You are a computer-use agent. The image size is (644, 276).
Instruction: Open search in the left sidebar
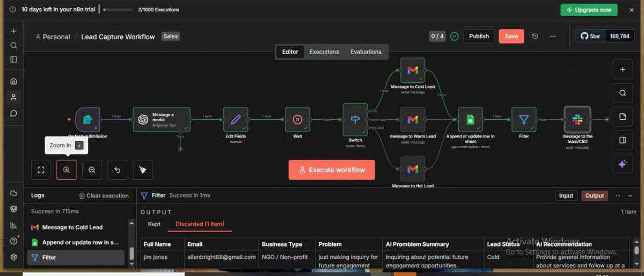(14, 45)
